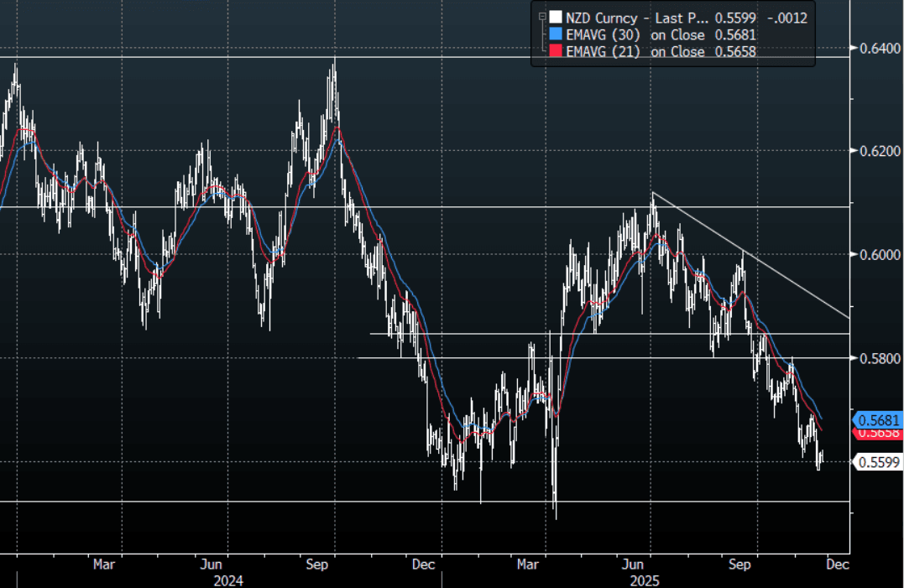Click the 0.6000 price axis label
This screenshot has width=904, height=588.
876,255
